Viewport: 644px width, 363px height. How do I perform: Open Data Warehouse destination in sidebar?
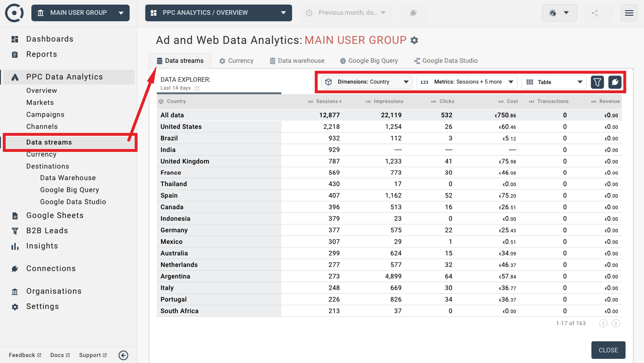click(68, 178)
